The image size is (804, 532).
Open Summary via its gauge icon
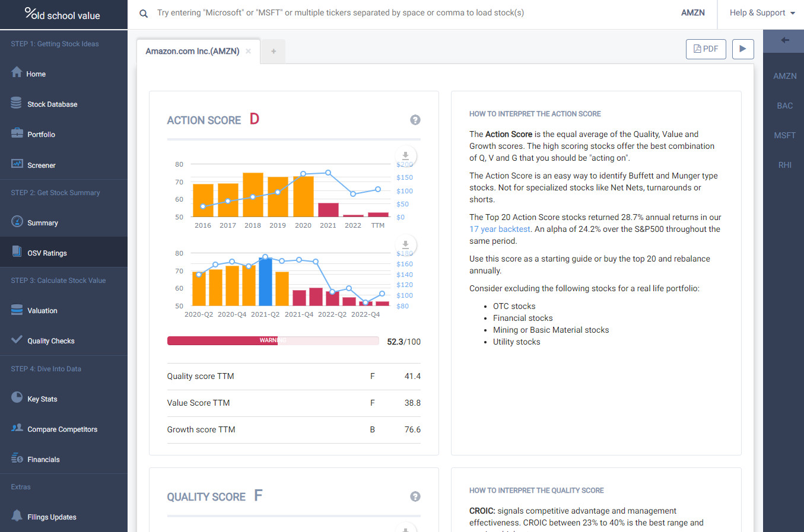tap(17, 221)
